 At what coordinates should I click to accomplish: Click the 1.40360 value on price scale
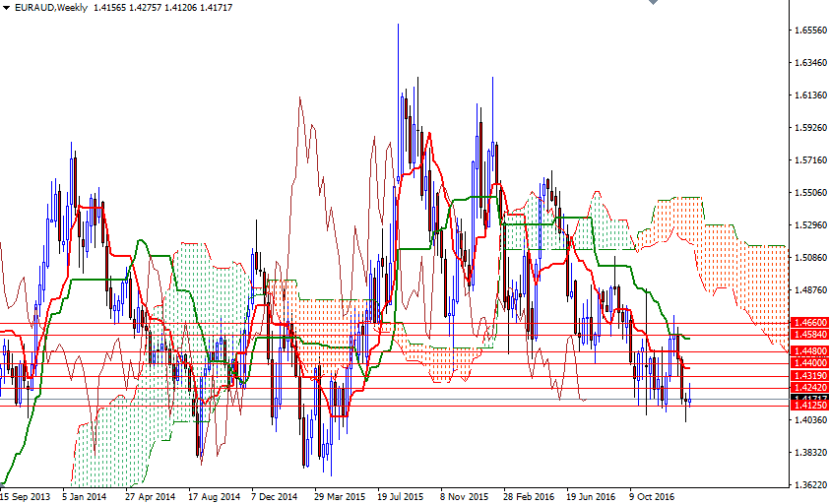[x=810, y=420]
